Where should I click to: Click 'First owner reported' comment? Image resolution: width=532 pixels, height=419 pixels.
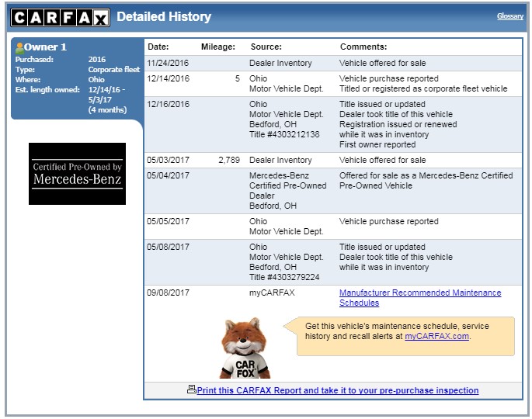tap(377, 145)
